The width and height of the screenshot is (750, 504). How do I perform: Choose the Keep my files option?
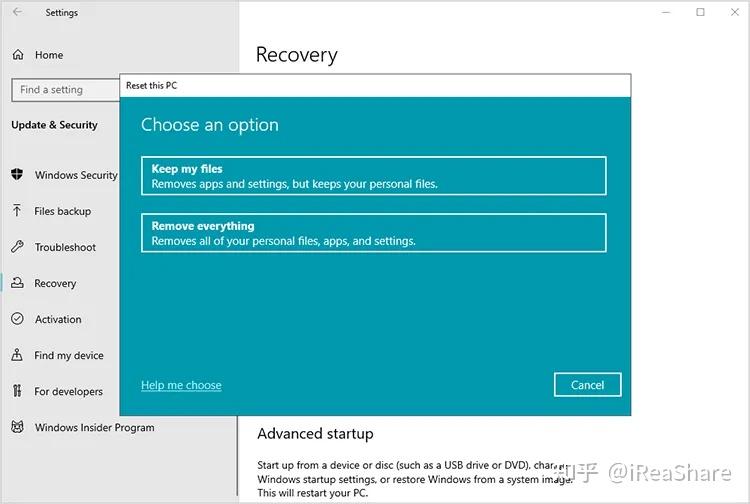tap(374, 176)
